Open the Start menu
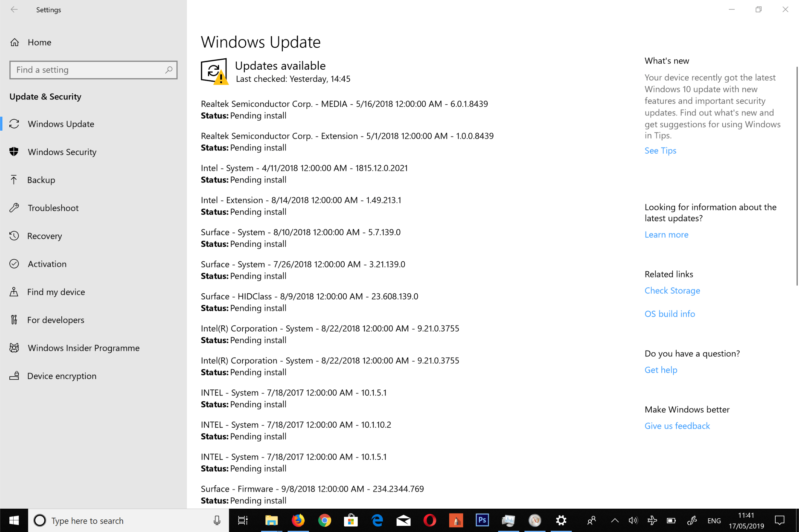The height and width of the screenshot is (532, 799). tap(13, 520)
